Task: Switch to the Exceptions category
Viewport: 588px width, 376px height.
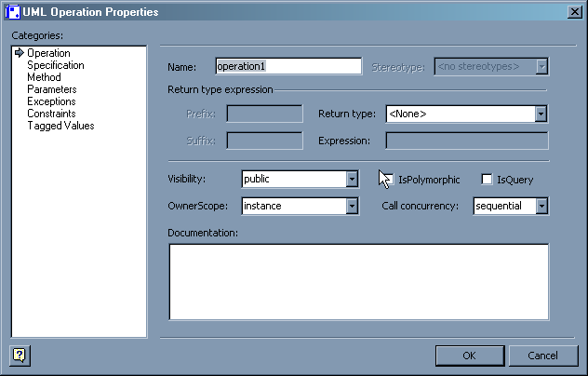Action: (51, 101)
